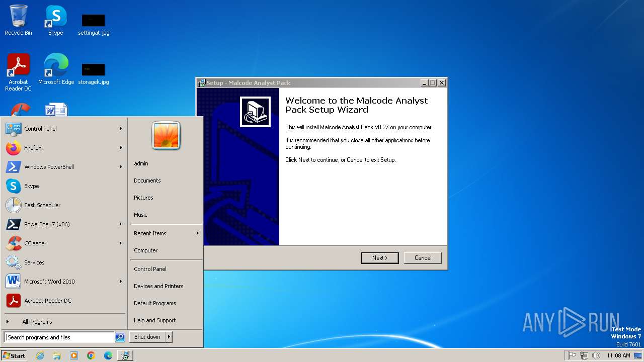The height and width of the screenshot is (362, 644).
Task: Click the user account picture
Action: (166, 136)
